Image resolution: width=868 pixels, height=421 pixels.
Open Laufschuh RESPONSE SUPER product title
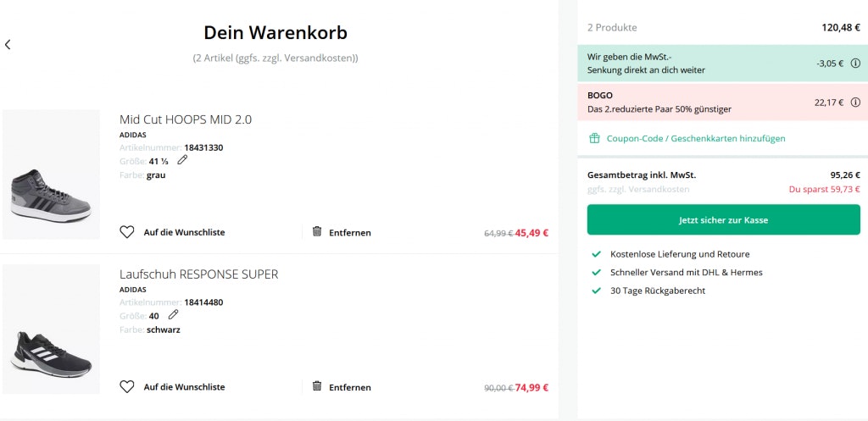pos(199,274)
